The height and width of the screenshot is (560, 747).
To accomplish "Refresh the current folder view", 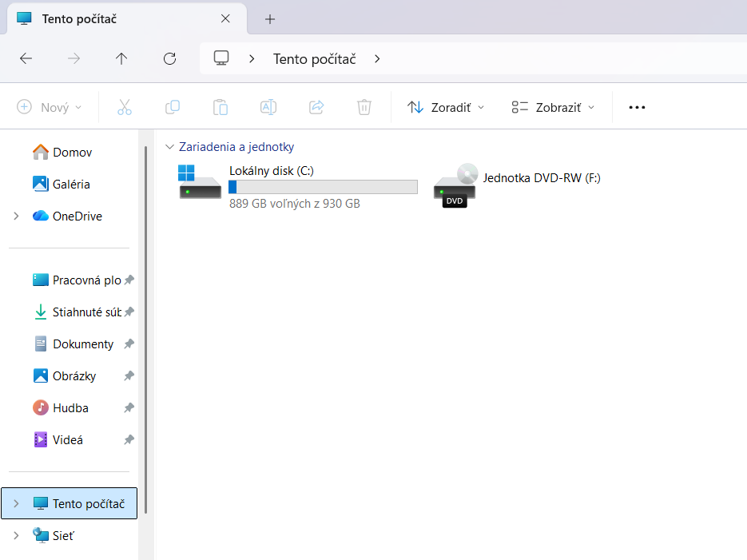I will [x=169, y=58].
